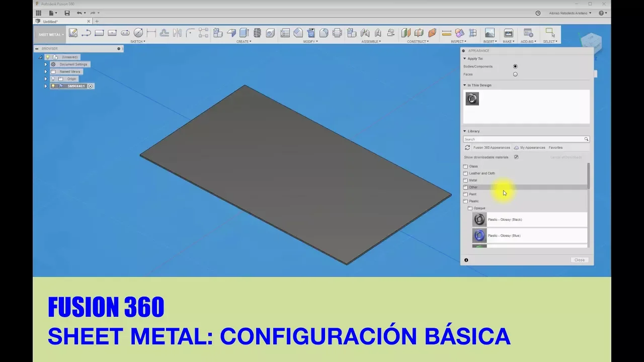Switch to Fusion 360 Appearances tab
The width and height of the screenshot is (644, 362).
(x=492, y=148)
